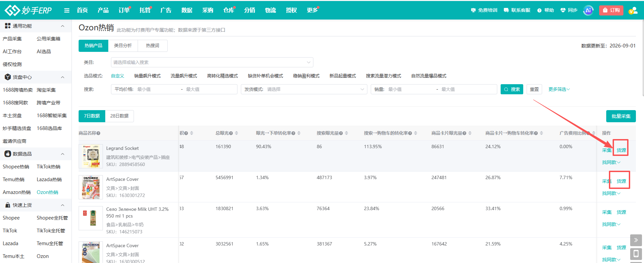Expand 更多筛选 filters

click(x=559, y=89)
